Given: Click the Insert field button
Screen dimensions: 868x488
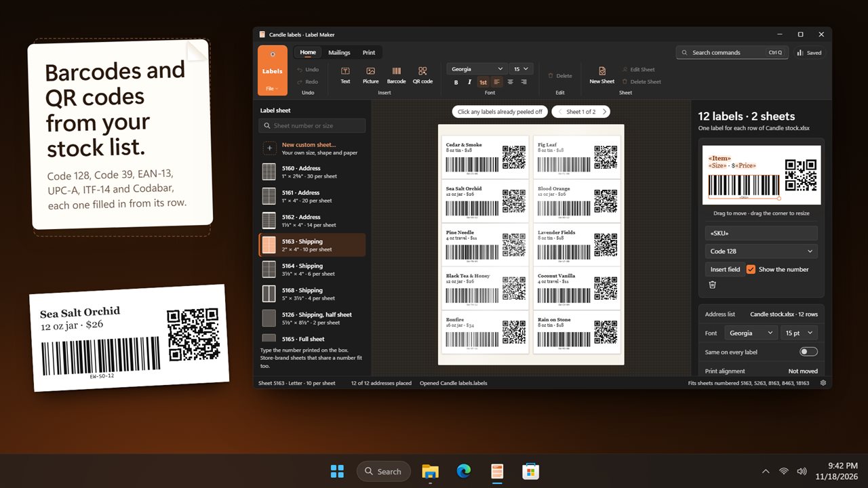Looking at the screenshot, I should pyautogui.click(x=725, y=269).
